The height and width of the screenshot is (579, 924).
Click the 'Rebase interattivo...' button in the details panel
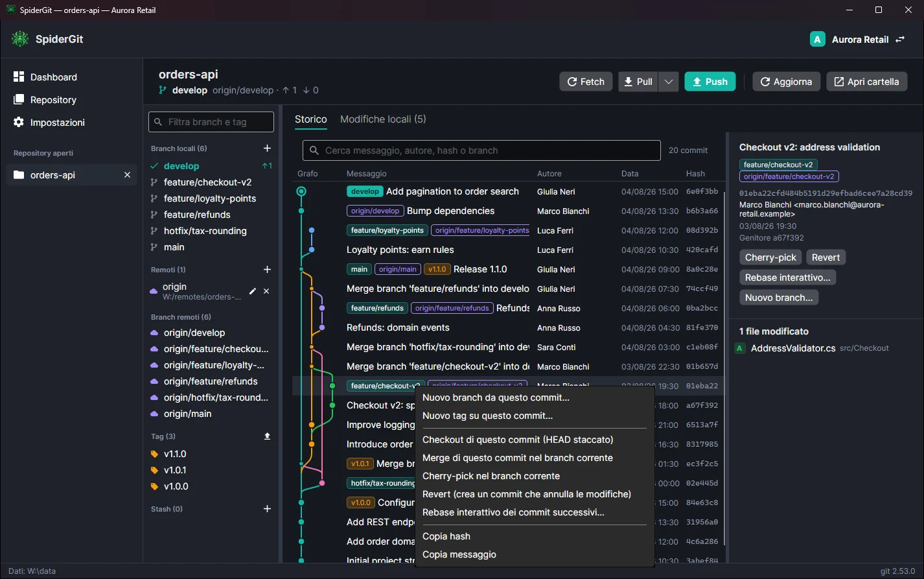pyautogui.click(x=788, y=278)
